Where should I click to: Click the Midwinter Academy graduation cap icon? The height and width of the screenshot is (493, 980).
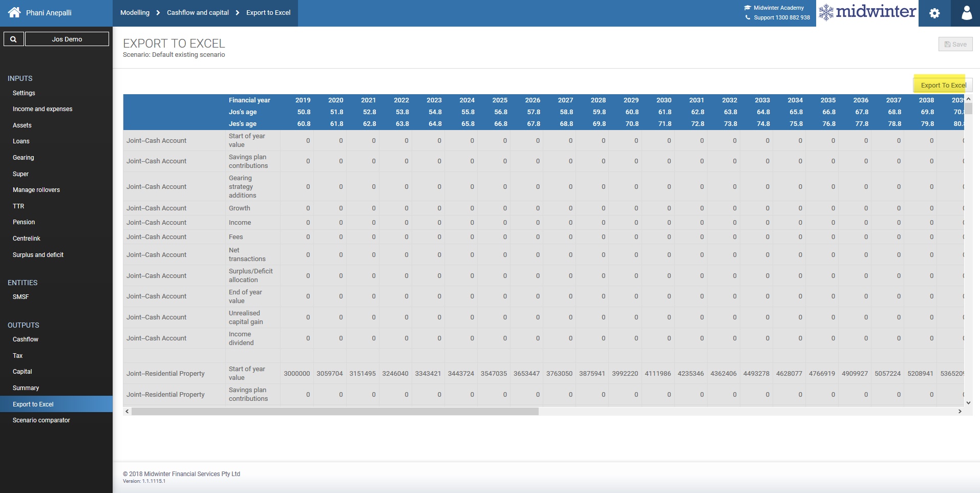748,8
